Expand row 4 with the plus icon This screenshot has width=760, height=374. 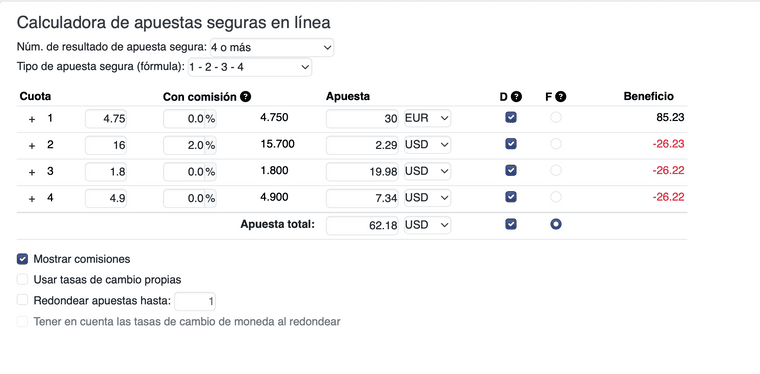[x=32, y=198]
